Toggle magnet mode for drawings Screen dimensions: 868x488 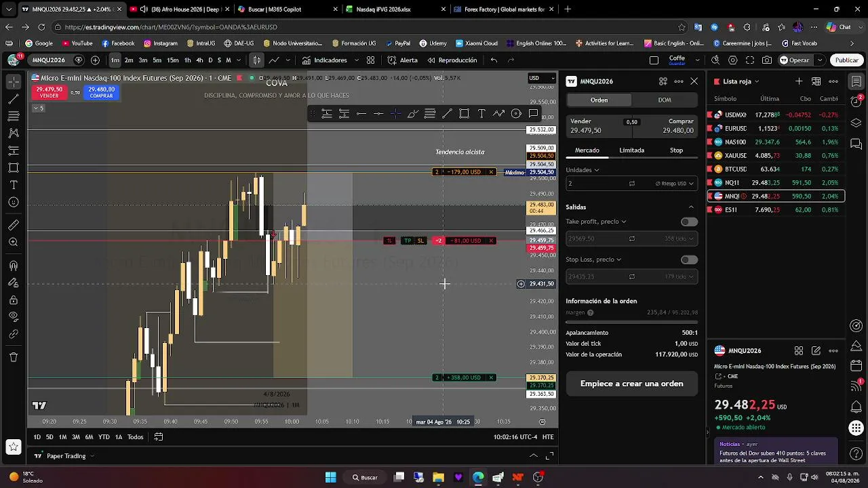click(x=14, y=266)
